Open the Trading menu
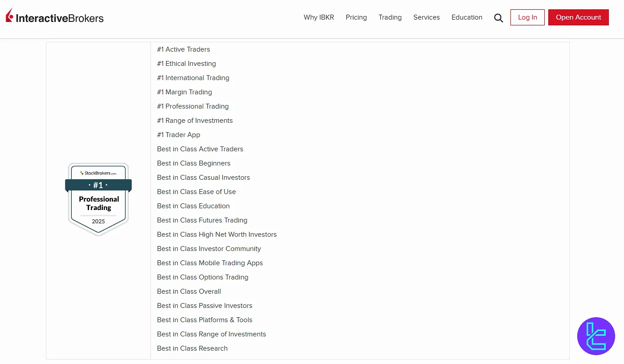624x364 pixels. (390, 17)
